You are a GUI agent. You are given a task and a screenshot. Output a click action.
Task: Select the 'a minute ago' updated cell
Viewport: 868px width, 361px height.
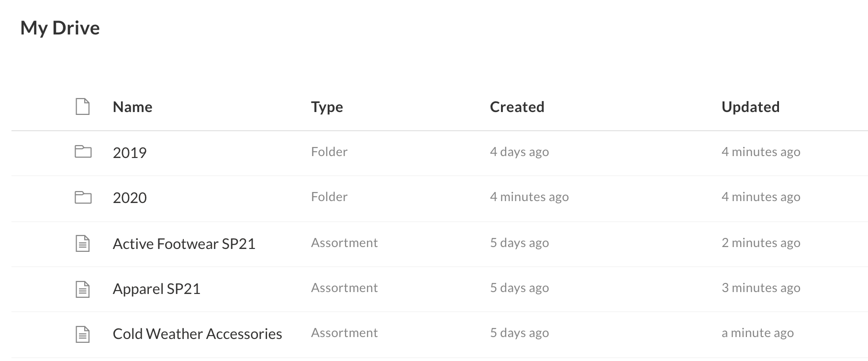coord(757,333)
